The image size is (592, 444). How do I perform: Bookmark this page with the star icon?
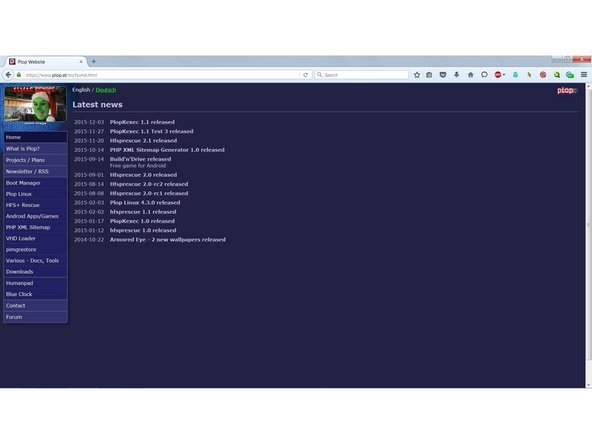pos(417,75)
